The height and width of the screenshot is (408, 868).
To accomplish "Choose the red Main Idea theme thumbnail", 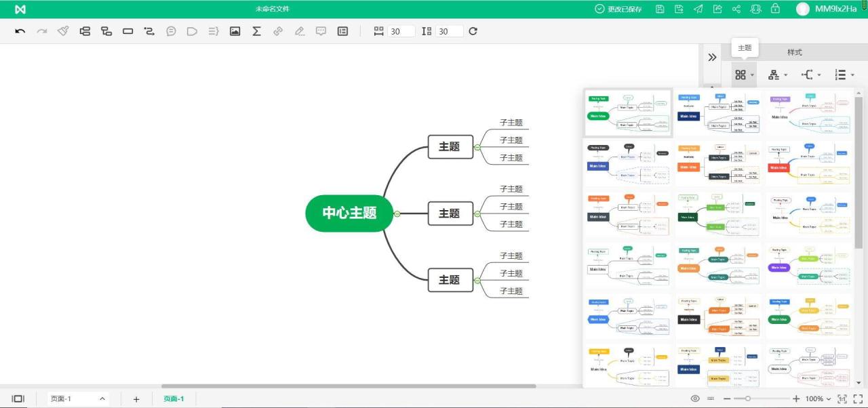I will 809,164.
